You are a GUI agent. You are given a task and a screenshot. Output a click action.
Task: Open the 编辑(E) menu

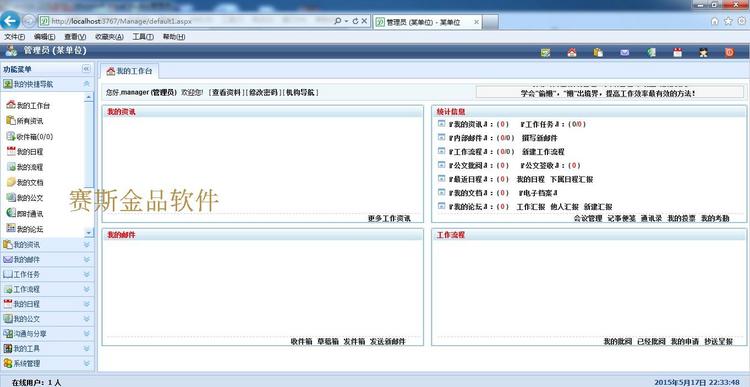[44, 37]
